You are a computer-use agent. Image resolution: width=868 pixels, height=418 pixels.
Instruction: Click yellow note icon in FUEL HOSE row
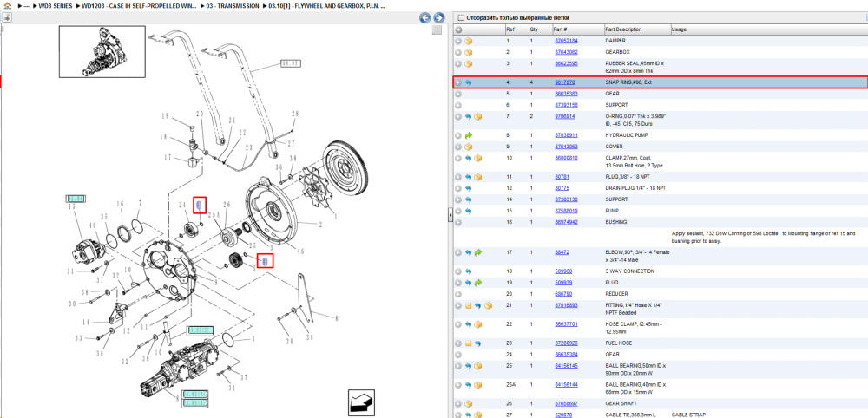coord(469,343)
